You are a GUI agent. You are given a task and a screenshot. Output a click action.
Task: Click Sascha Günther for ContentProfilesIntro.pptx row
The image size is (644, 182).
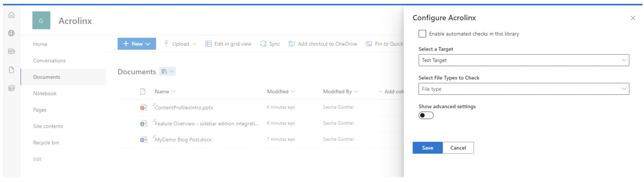click(x=338, y=107)
